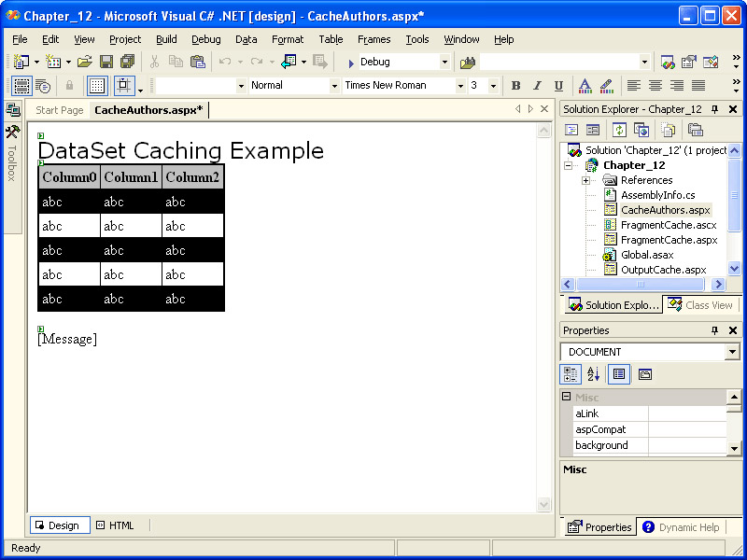The height and width of the screenshot is (560, 747).
Task: Switch to the Start Page tab
Action: point(59,110)
